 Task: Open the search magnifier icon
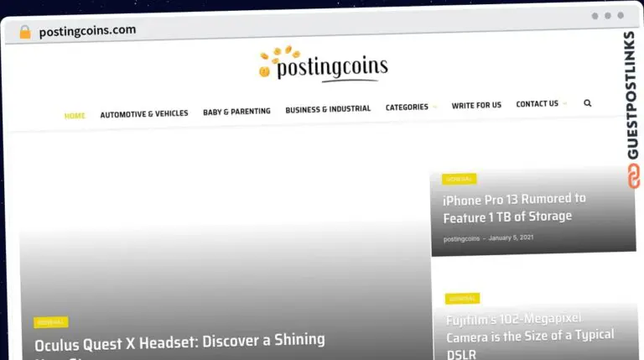tap(587, 103)
